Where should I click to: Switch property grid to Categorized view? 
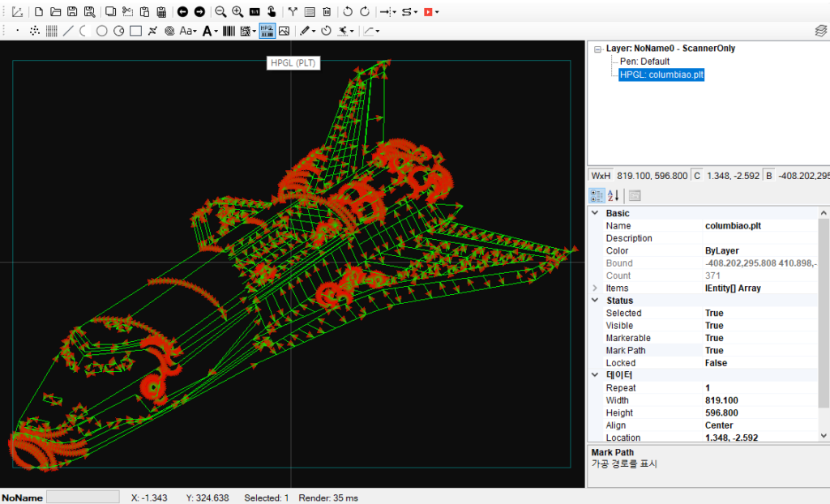click(597, 196)
